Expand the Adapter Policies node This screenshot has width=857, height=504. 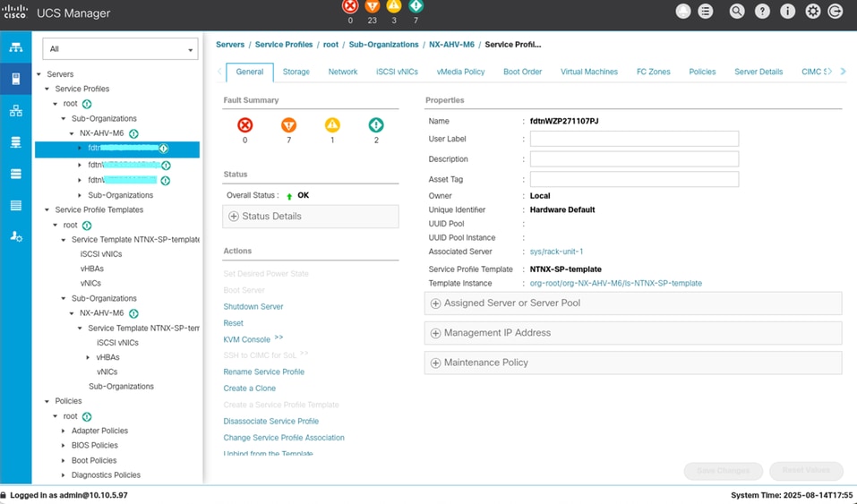(x=64, y=431)
